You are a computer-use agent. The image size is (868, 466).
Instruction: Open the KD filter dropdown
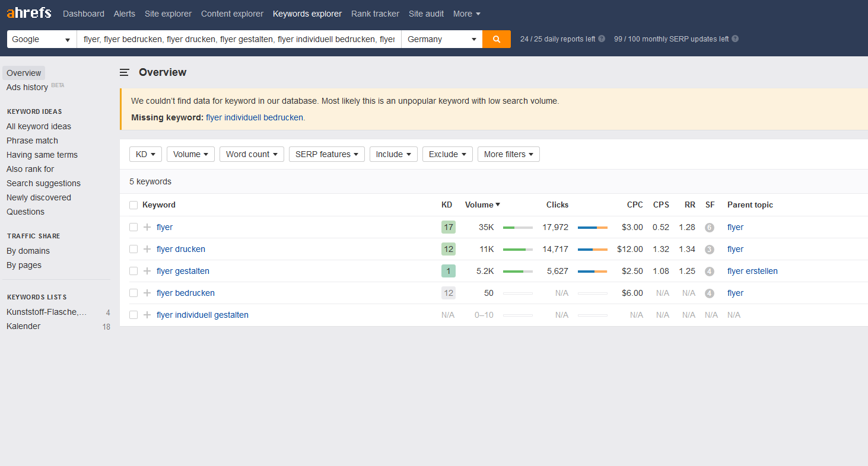click(145, 154)
